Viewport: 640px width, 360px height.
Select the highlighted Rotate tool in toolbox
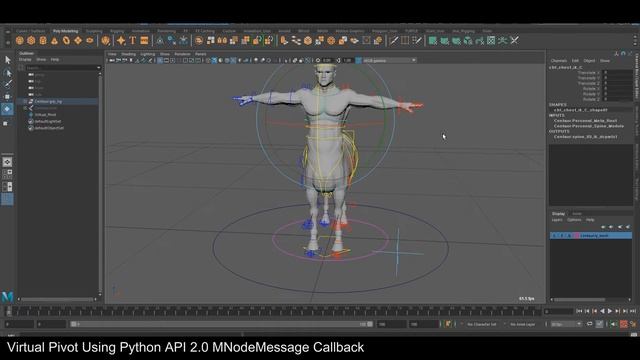[x=7, y=109]
